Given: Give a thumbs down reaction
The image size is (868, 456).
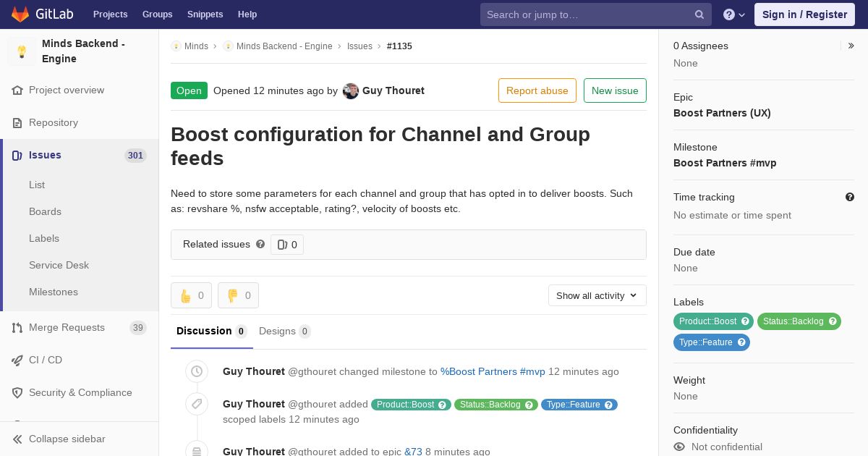Looking at the screenshot, I should pyautogui.click(x=238, y=295).
